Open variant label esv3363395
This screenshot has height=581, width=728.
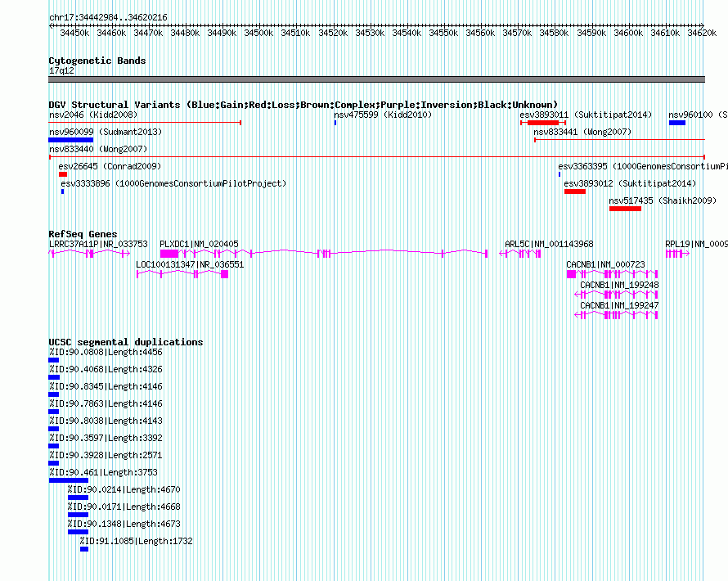[x=643, y=166]
